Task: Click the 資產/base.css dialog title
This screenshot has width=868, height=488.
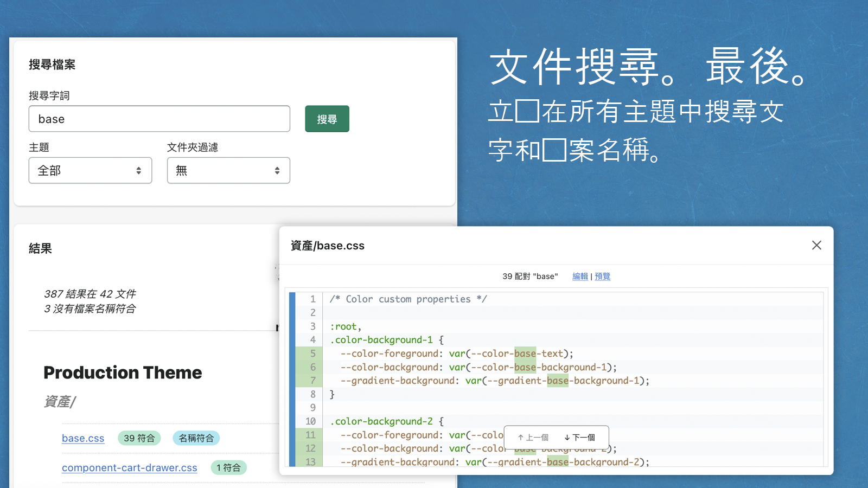Action: (328, 246)
